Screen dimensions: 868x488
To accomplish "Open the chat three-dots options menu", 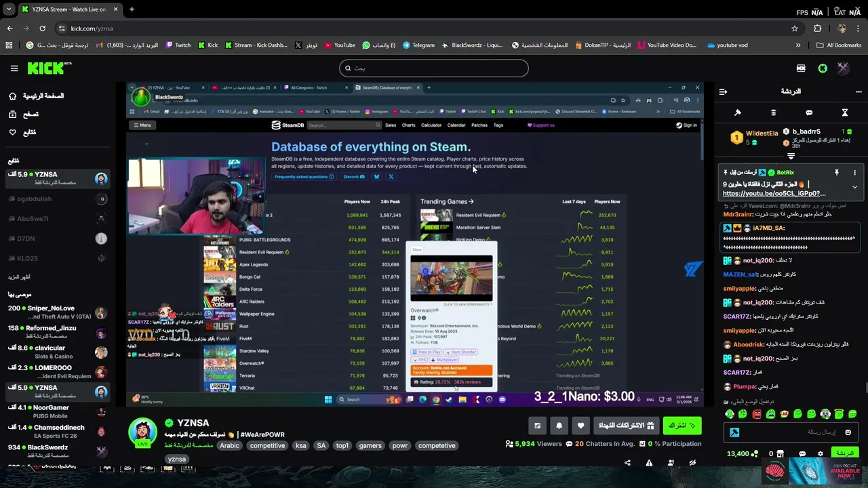I will coord(859,91).
